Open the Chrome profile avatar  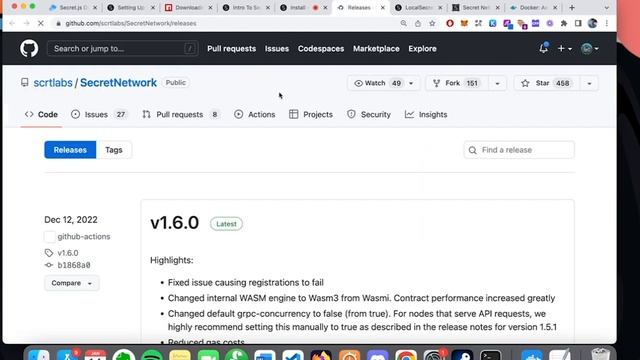click(x=593, y=24)
